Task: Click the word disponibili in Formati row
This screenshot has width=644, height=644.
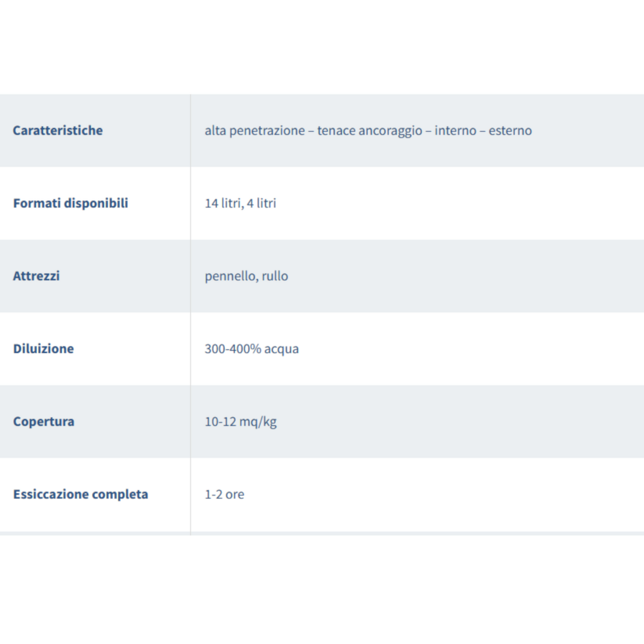Action: pyautogui.click(x=96, y=203)
